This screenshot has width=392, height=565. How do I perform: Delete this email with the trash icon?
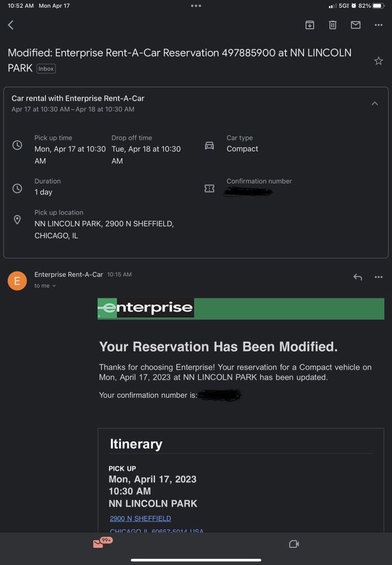click(x=333, y=25)
